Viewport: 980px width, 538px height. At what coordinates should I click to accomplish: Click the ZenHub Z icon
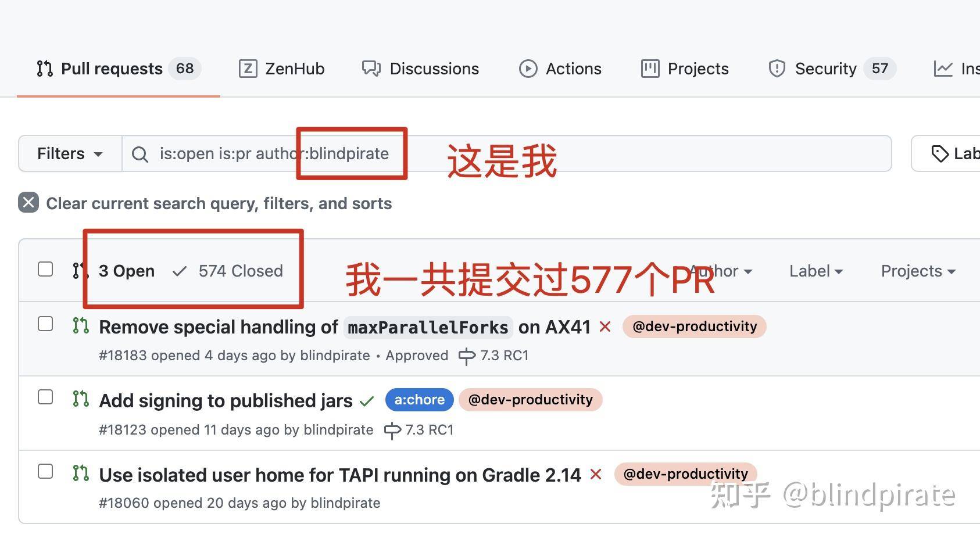click(x=248, y=69)
